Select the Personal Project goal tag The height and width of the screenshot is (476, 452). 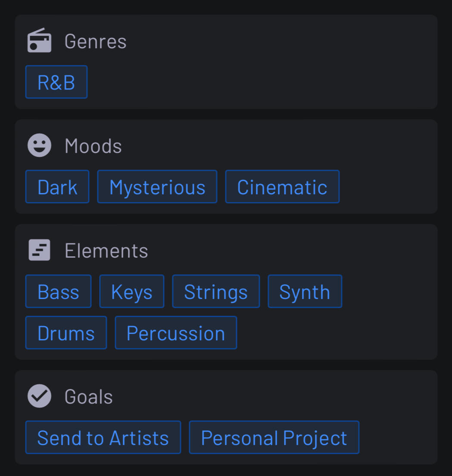274,438
